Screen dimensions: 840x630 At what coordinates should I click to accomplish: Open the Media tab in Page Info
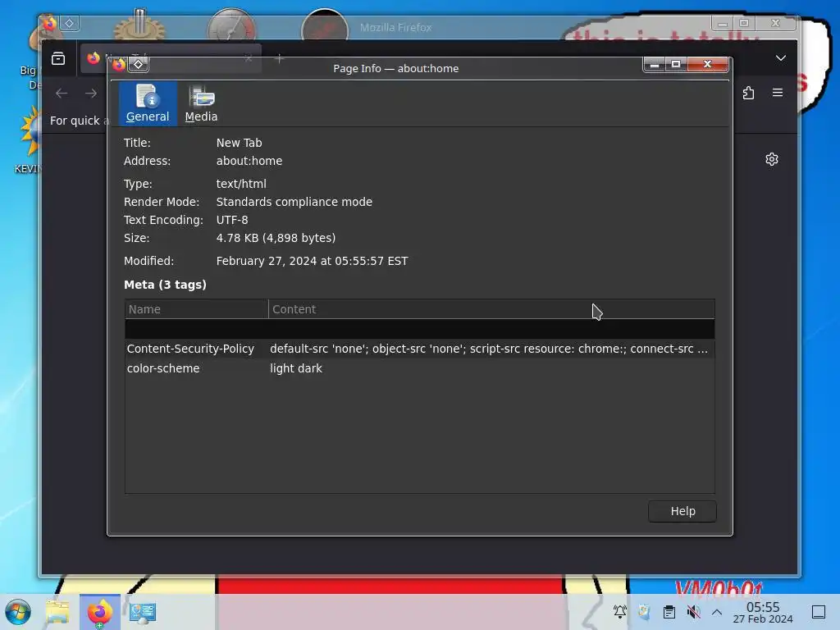(x=202, y=103)
